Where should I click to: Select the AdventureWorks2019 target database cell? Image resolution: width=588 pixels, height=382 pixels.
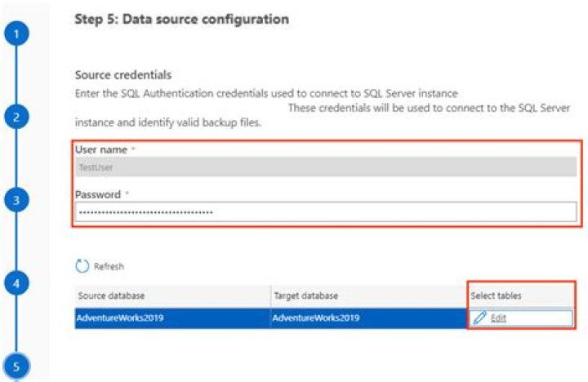click(315, 318)
